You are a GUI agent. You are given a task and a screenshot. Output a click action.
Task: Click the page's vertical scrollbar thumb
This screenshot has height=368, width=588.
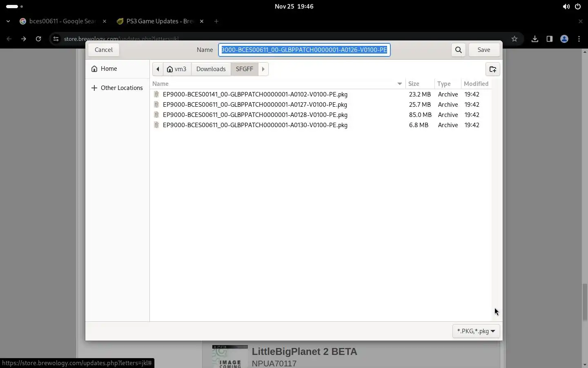pos(584,302)
